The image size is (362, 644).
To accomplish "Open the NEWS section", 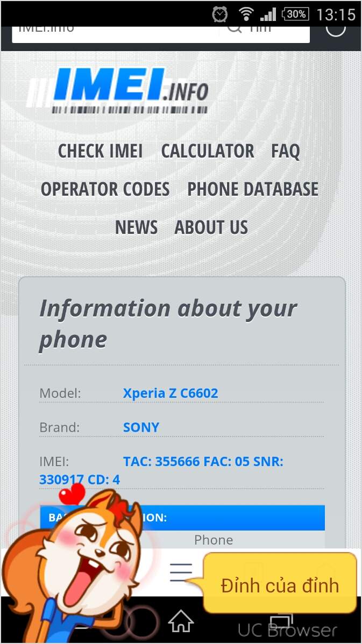I will [137, 227].
